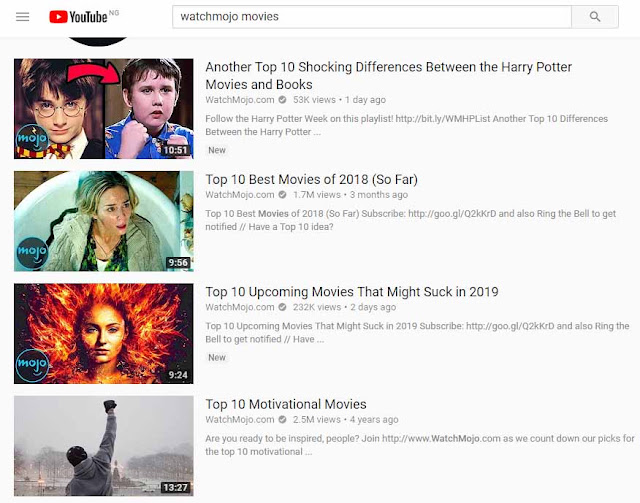
Task: Open title Another Top 10 Shocking Differences
Action: click(x=389, y=76)
